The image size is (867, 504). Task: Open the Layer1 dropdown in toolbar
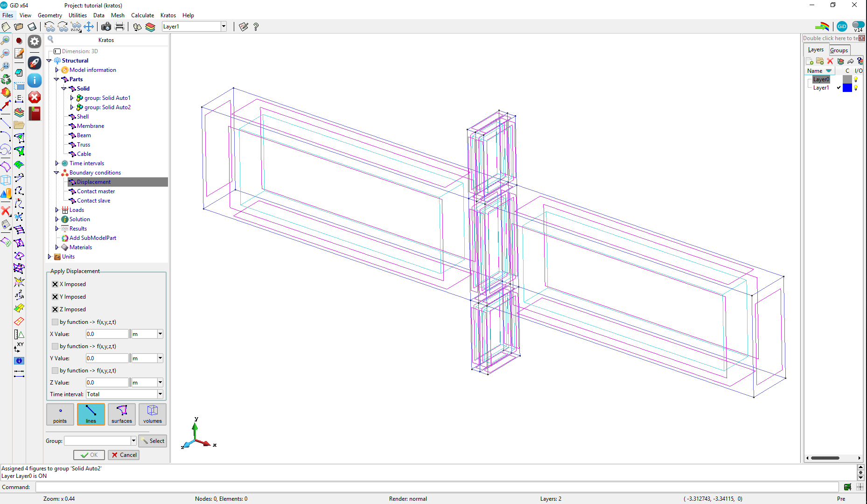pos(224,27)
